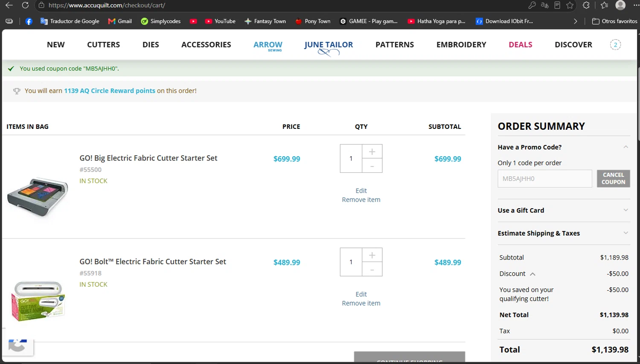
Task: Open Gmail bookmark
Action: (120, 21)
